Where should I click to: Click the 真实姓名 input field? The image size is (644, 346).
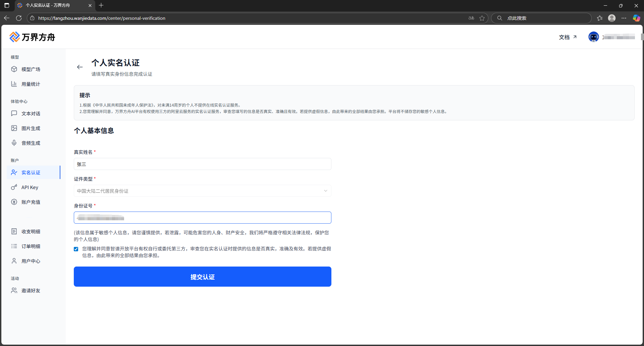[x=202, y=164]
